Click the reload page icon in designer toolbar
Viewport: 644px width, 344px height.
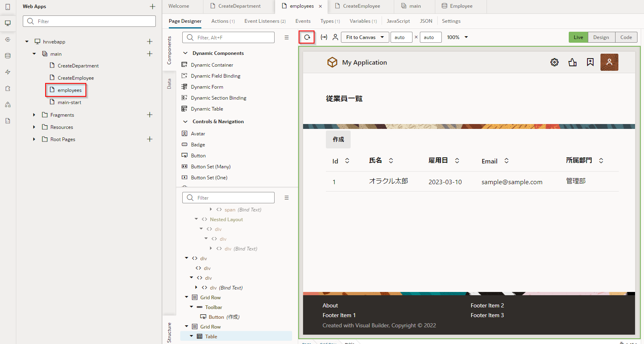tap(307, 37)
